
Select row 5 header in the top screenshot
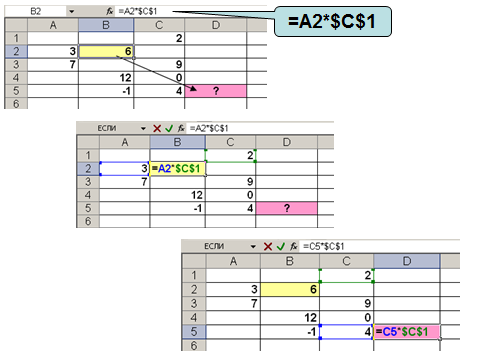tap(16, 91)
